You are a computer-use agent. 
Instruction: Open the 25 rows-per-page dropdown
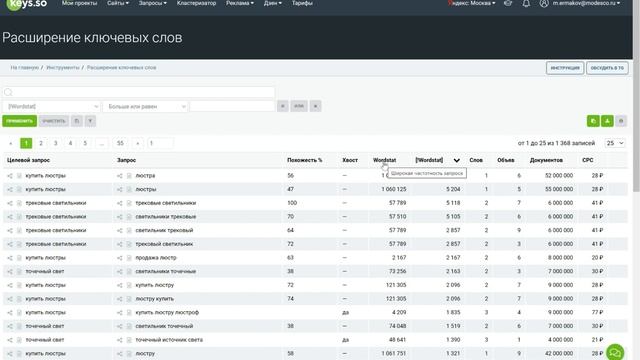[x=615, y=143]
